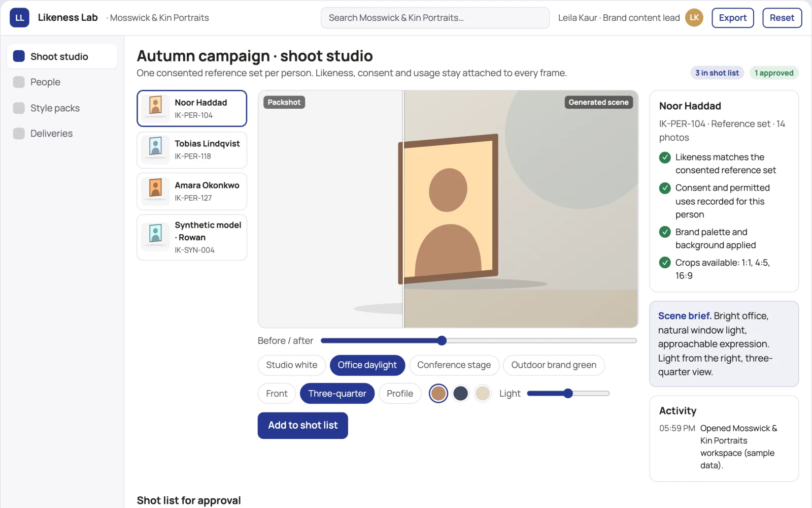The image size is (812, 508).
Task: Click the IK-PER-118 code text
Action: coord(193,156)
